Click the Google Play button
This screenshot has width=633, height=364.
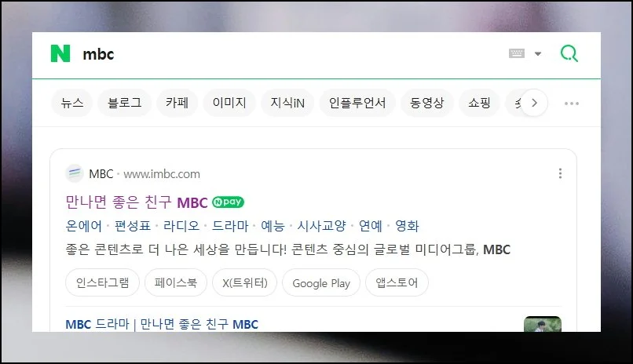pyautogui.click(x=321, y=282)
